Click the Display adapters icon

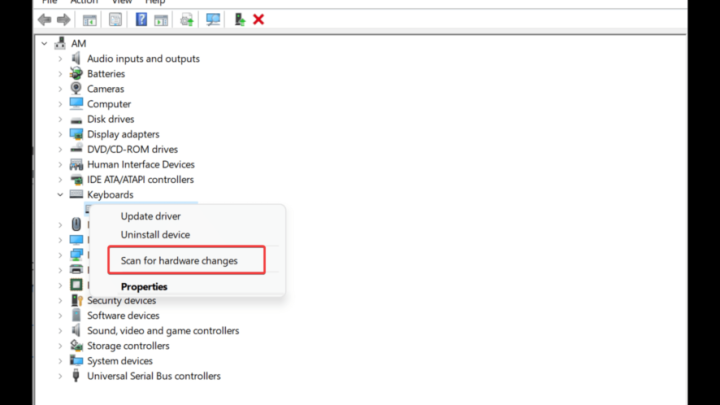point(76,134)
